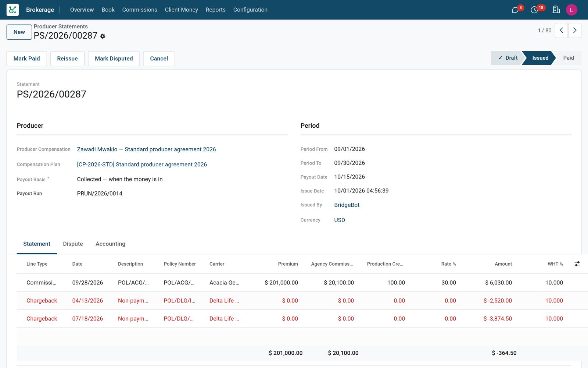Click the Mark Paid button
588x368 pixels.
pos(27,59)
